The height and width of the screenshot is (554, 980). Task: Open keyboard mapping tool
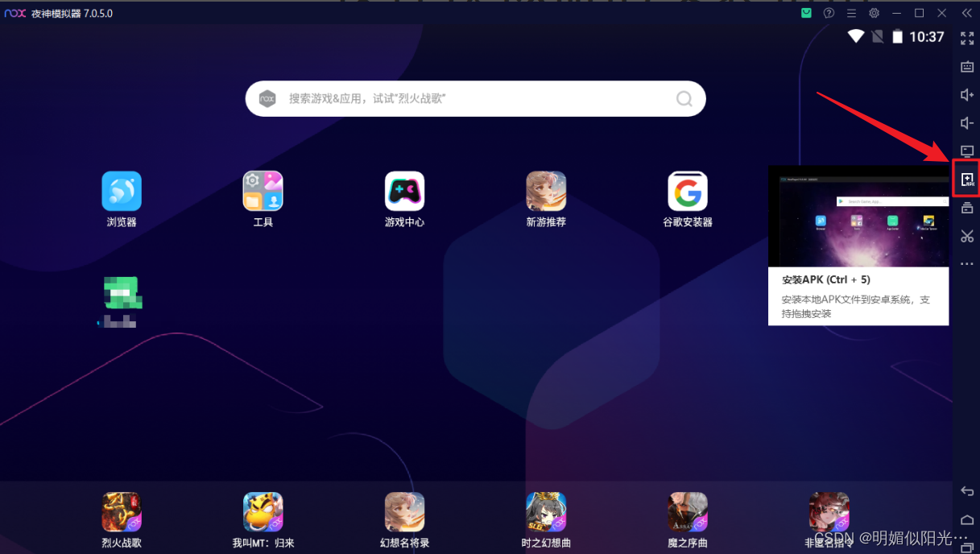tap(967, 67)
